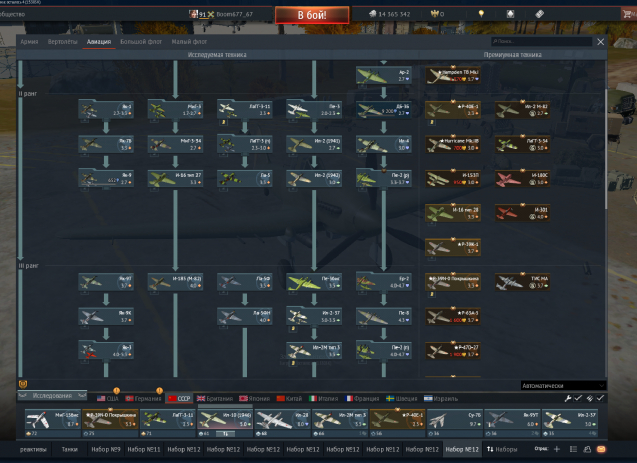
Task: Select the Германия nation tab
Action: click(x=143, y=398)
